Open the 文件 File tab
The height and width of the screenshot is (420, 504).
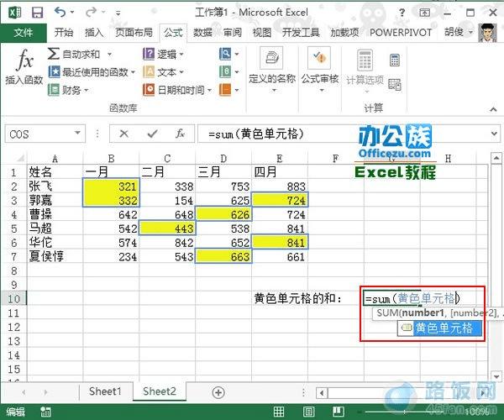coord(24,33)
